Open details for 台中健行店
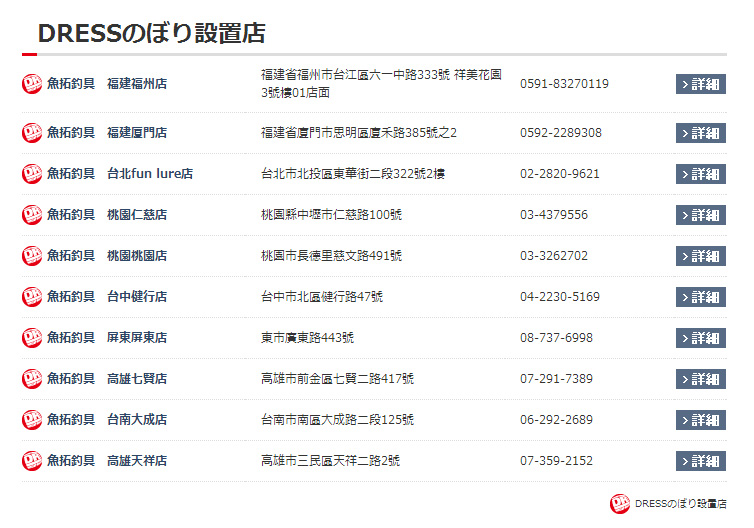Image resolution: width=754 pixels, height=528 pixels. click(x=701, y=297)
